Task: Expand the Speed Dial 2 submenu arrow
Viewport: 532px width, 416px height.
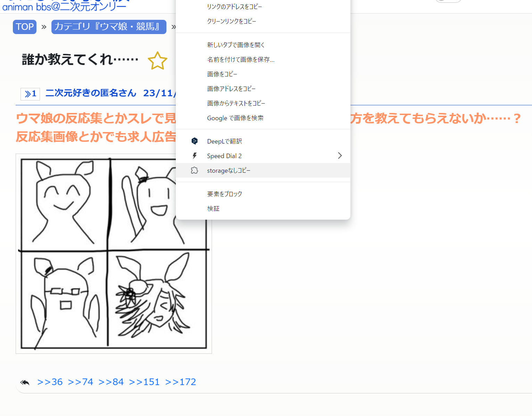Action: click(x=340, y=156)
